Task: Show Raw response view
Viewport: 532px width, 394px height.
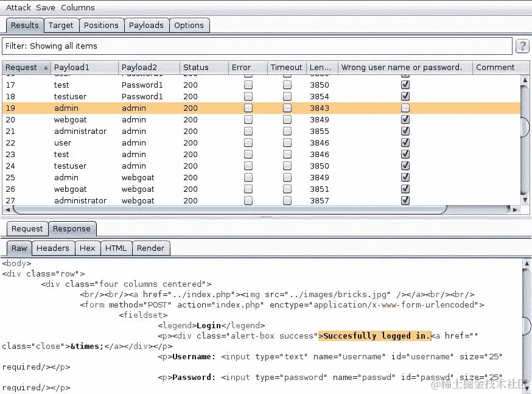Action: click(19, 248)
